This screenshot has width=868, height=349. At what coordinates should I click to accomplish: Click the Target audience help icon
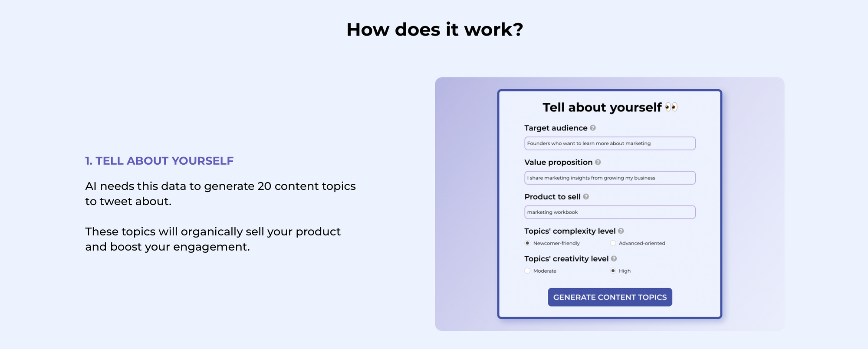(x=593, y=128)
